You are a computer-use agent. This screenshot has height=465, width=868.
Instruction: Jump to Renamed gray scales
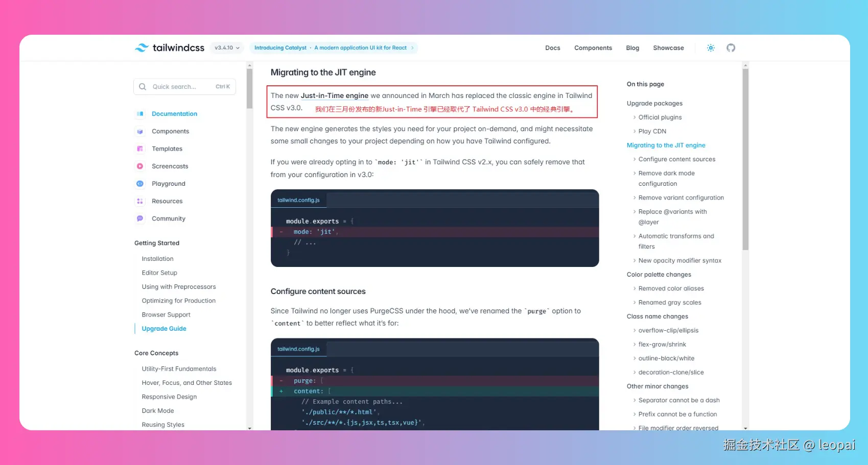click(x=669, y=303)
